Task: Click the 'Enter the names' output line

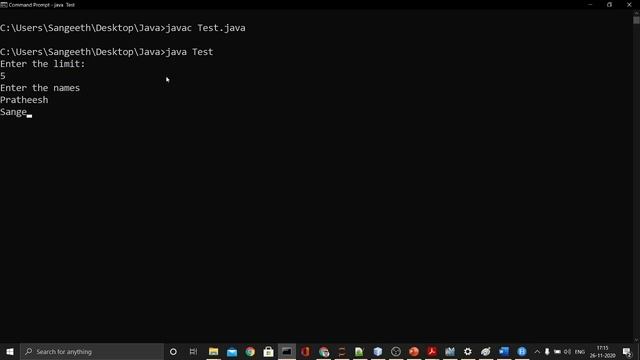Action: [40, 88]
